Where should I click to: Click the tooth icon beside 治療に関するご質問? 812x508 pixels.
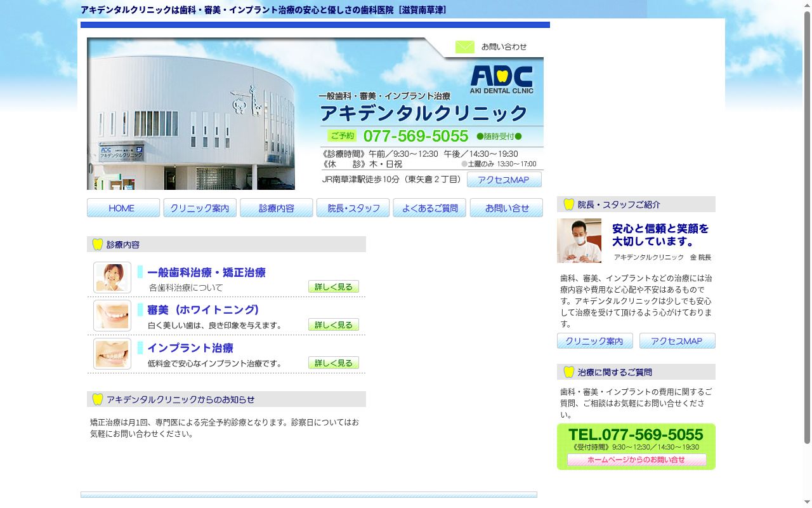tap(569, 372)
